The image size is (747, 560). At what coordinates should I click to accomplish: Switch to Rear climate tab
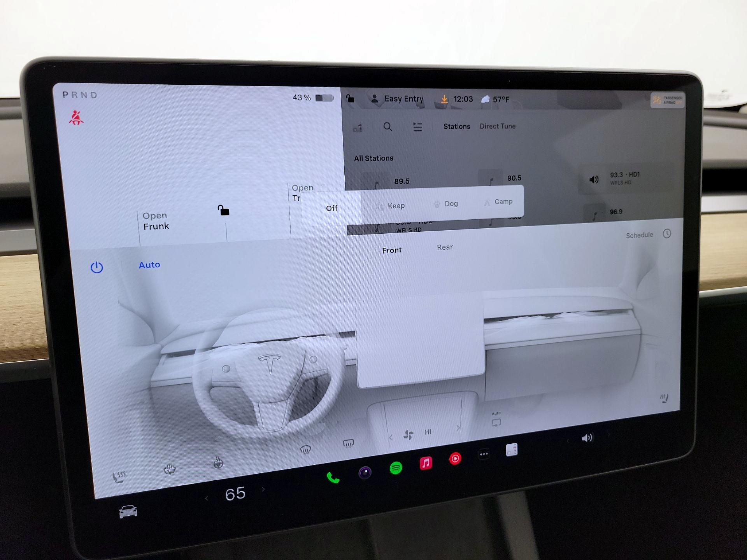point(445,247)
